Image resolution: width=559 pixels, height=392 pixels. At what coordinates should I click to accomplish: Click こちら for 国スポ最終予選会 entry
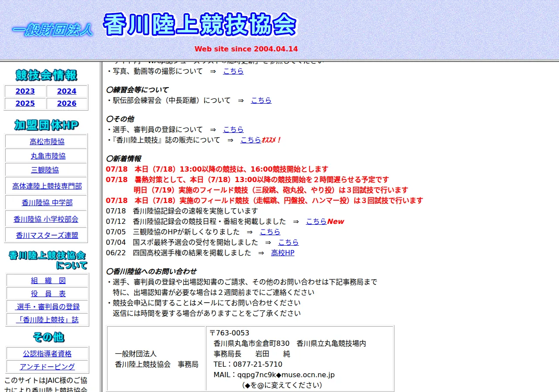pos(289,242)
